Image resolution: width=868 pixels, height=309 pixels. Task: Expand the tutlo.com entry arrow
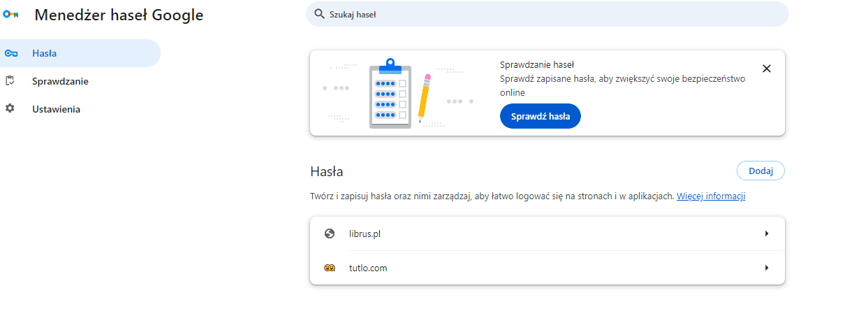767,268
